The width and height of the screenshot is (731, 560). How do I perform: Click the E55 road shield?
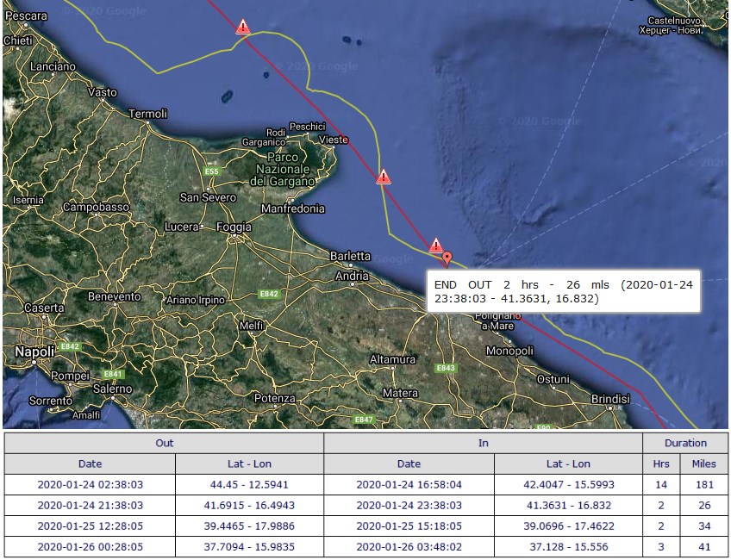click(x=212, y=171)
